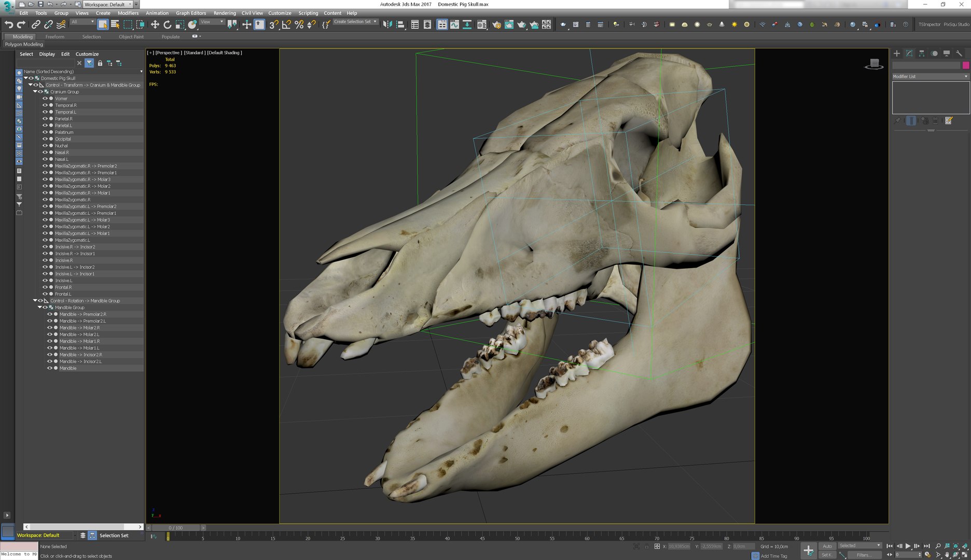
Task: Click the ViewCube in the viewport corner
Action: [874, 64]
